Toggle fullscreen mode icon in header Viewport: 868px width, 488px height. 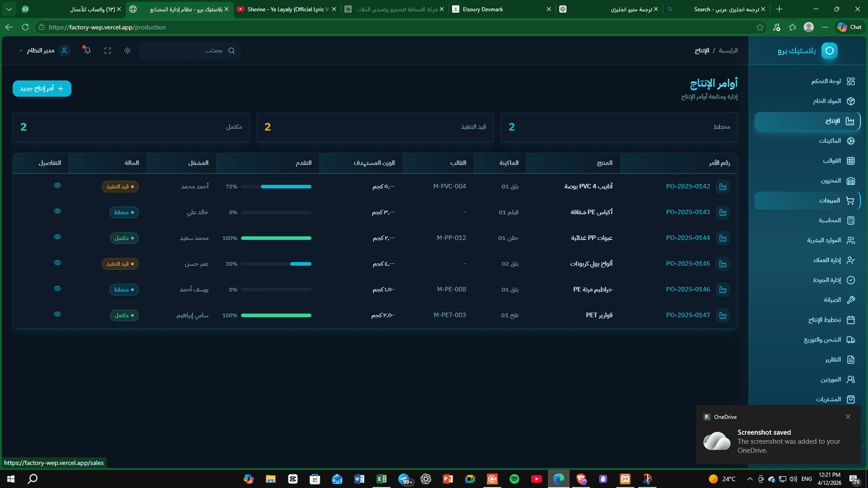point(107,50)
